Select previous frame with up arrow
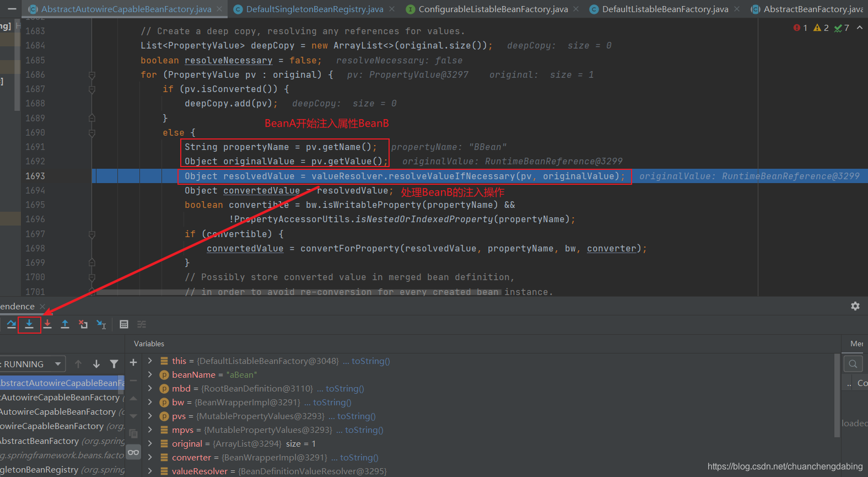The width and height of the screenshot is (868, 477). pyautogui.click(x=78, y=364)
